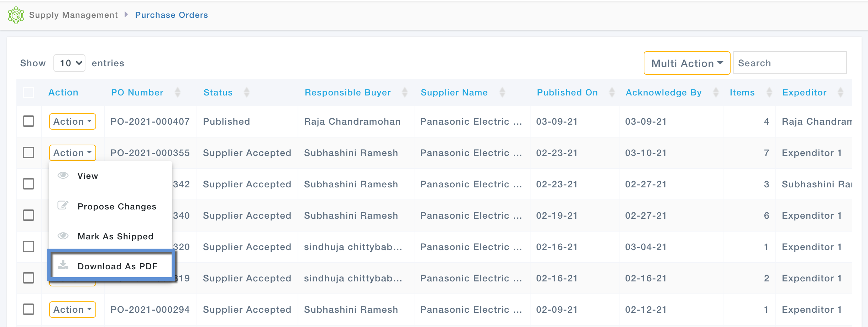The width and height of the screenshot is (868, 327).
Task: Sort by Published On column arrows
Action: (612, 93)
